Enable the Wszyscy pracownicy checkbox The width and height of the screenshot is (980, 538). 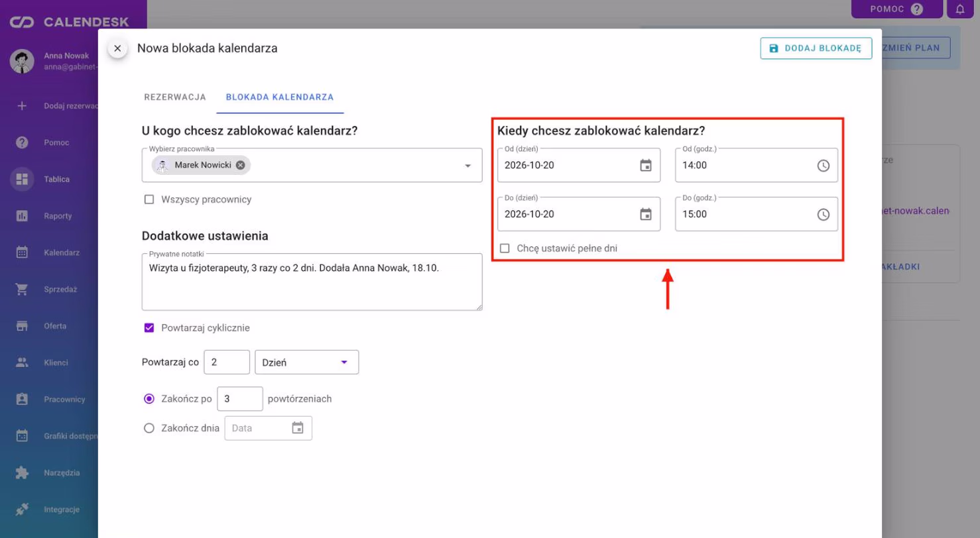coord(149,199)
